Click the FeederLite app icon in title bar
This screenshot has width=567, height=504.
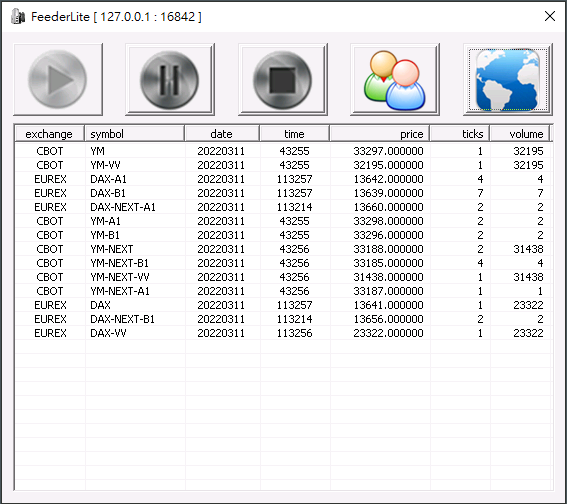point(18,17)
